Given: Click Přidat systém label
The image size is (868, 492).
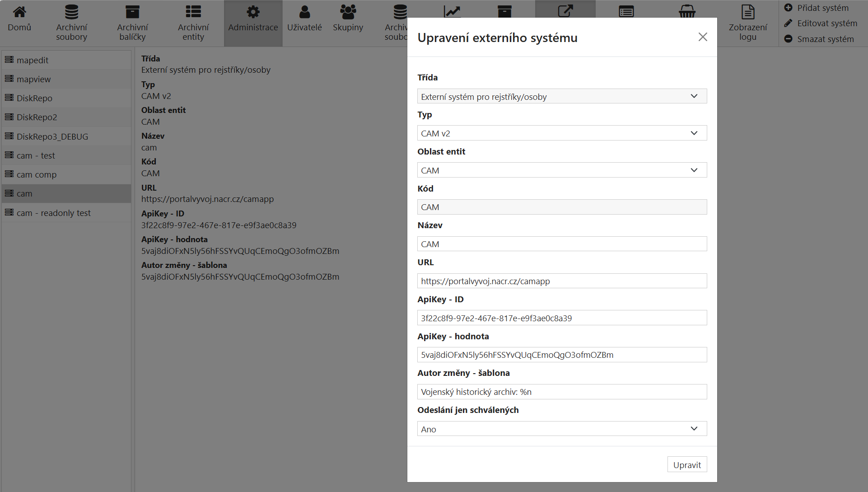Looking at the screenshot, I should [x=823, y=8].
